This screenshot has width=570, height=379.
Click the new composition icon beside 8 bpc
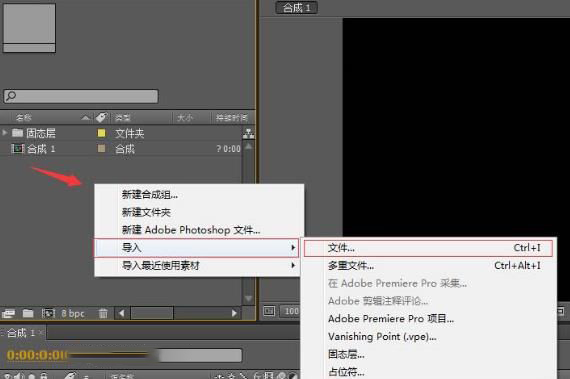pyautogui.click(x=48, y=313)
